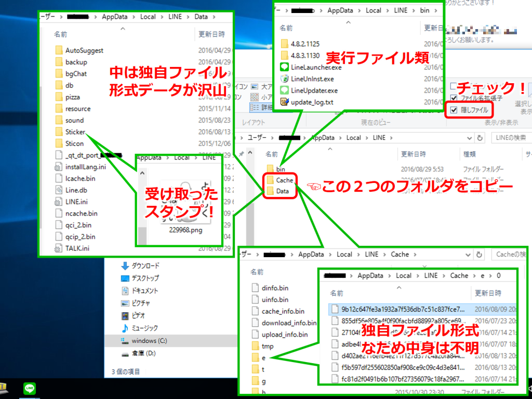
Task: Select the tmp folder in Cache window
Action: click(x=263, y=346)
